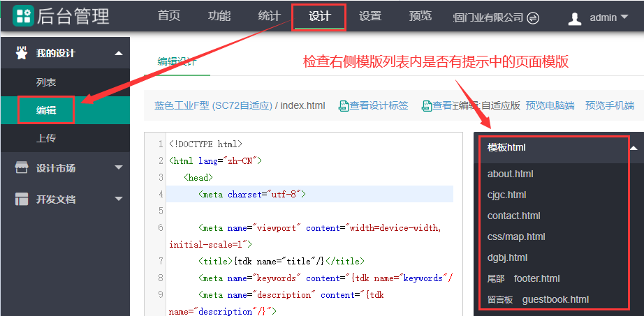The image size is (644, 316).
Task: Open contact.html in the template list
Action: [513, 216]
